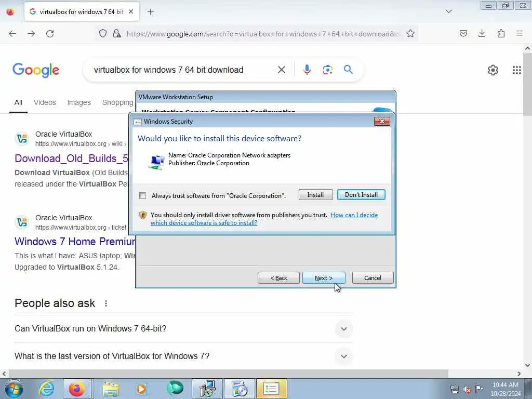Open the Windows Start menu
Viewport: 532px width, 399px height.
pos(14,389)
